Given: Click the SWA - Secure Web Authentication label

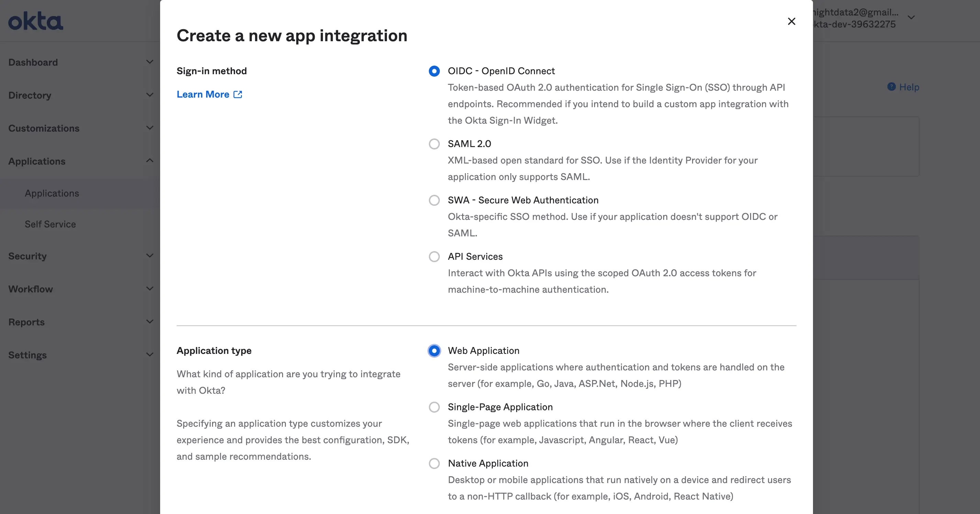Looking at the screenshot, I should pyautogui.click(x=523, y=200).
